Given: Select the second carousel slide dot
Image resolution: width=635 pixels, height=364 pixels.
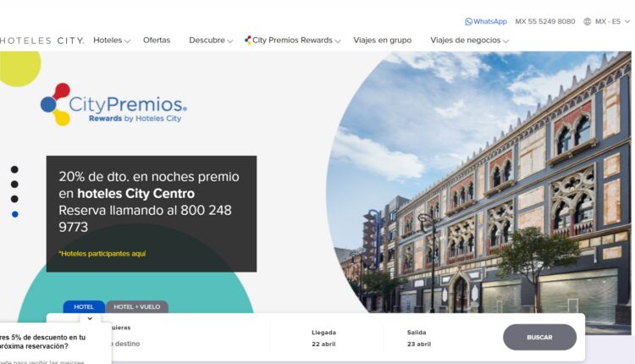Looking at the screenshot, I should 14,184.
